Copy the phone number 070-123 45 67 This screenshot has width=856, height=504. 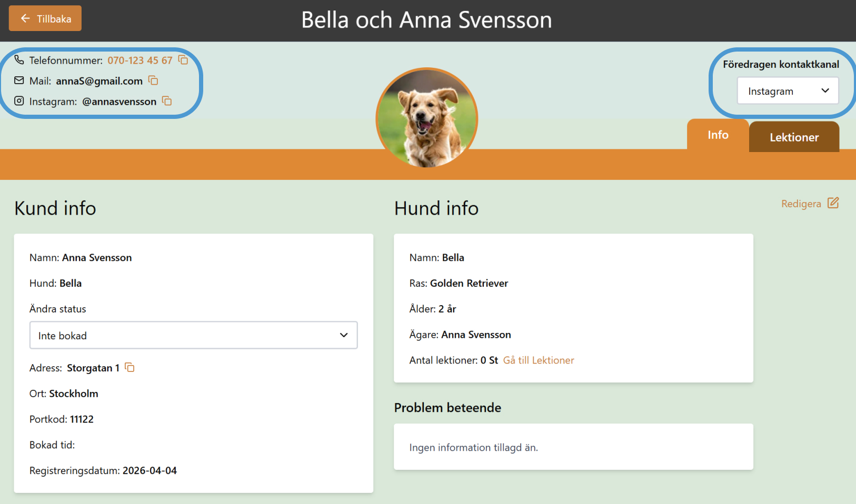pyautogui.click(x=183, y=60)
